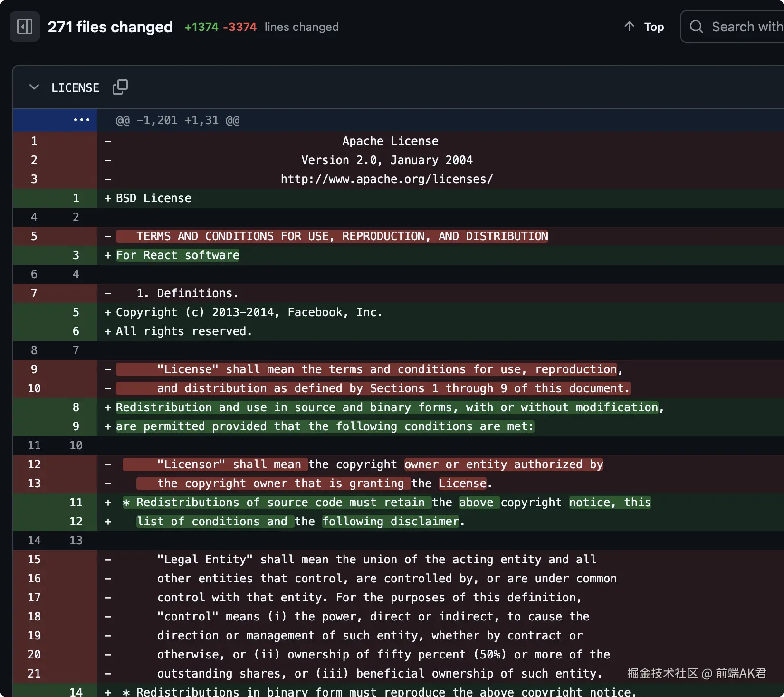Select the hunk header @@ -1,201 +1,31 @@
The image size is (784, 697).
[178, 120]
